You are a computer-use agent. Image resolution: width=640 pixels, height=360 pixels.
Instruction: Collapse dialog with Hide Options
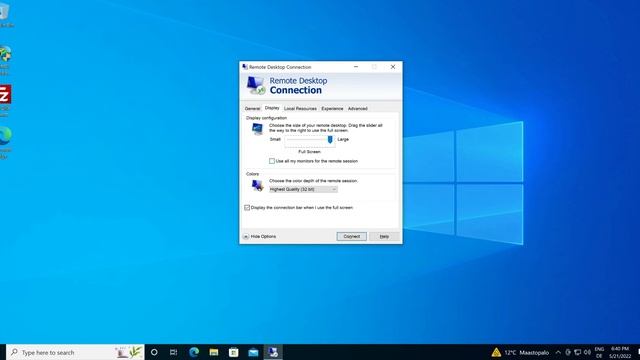pos(260,236)
